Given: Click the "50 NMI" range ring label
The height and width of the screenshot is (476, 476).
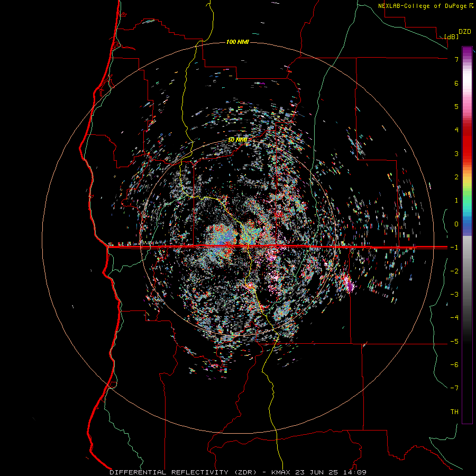Looking at the screenshot, I should [237, 140].
